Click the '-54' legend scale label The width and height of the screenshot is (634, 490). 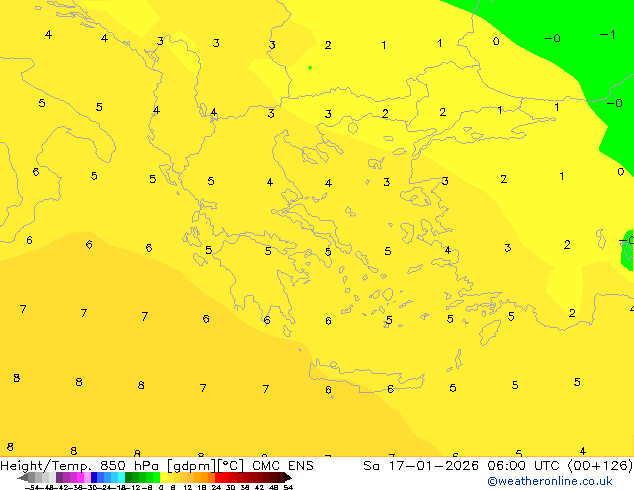click(32, 488)
